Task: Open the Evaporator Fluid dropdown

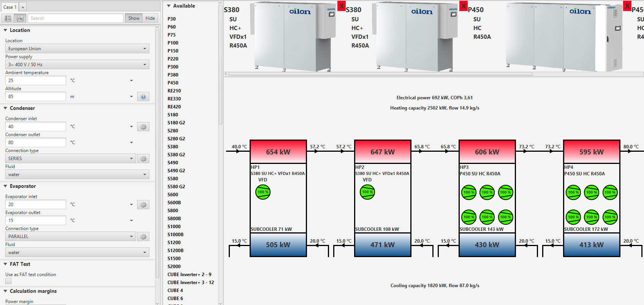Action: (77, 253)
